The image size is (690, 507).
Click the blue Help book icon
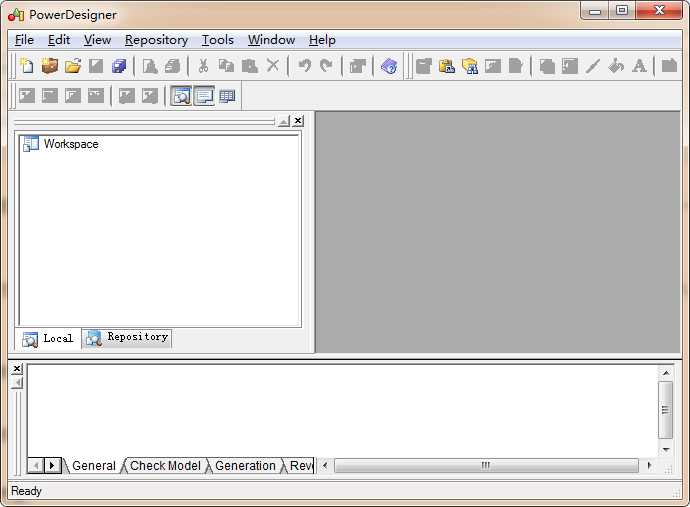389,66
